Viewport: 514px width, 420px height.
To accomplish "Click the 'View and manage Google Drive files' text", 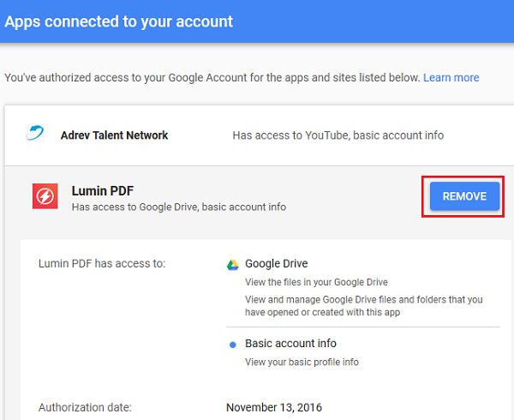I will (364, 306).
